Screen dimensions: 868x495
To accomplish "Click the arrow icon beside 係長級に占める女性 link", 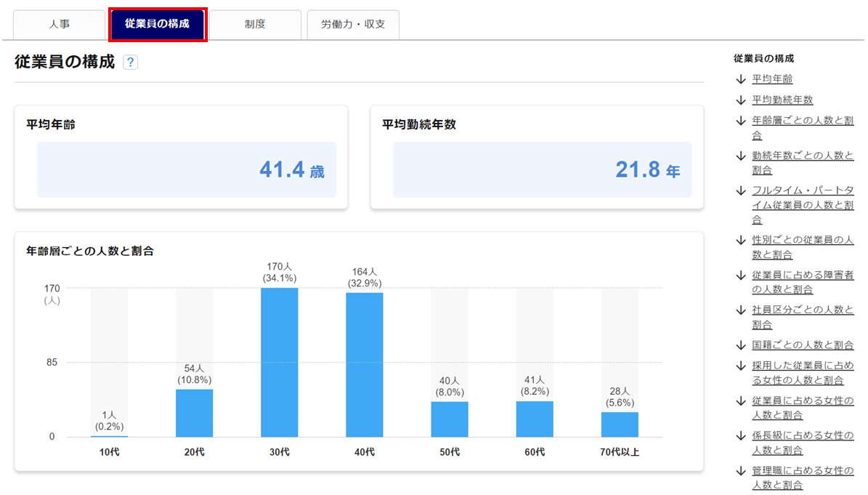I will [x=741, y=436].
